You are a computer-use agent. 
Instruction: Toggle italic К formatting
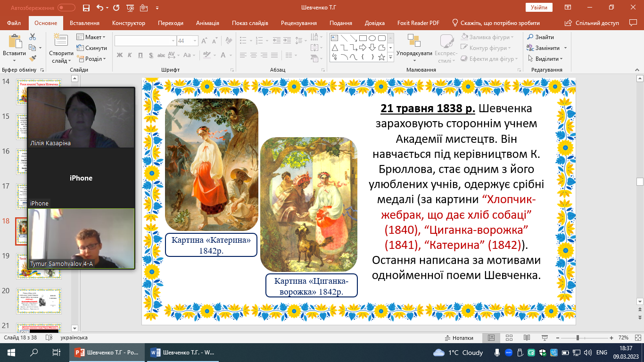coord(130,55)
